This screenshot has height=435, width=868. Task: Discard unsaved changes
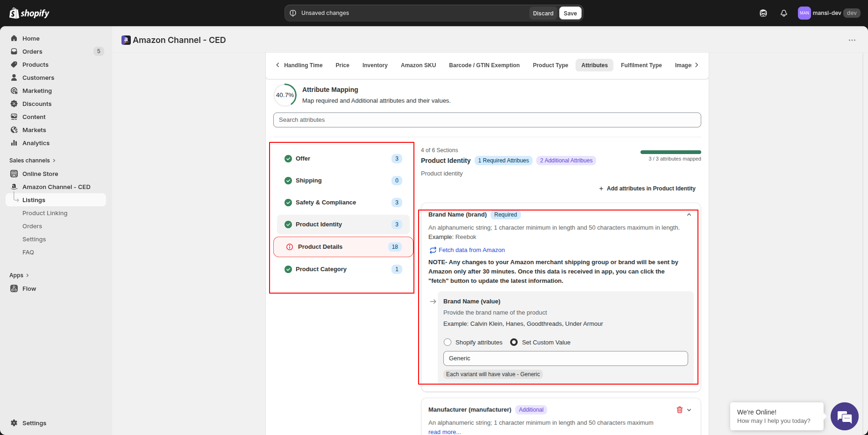click(543, 13)
